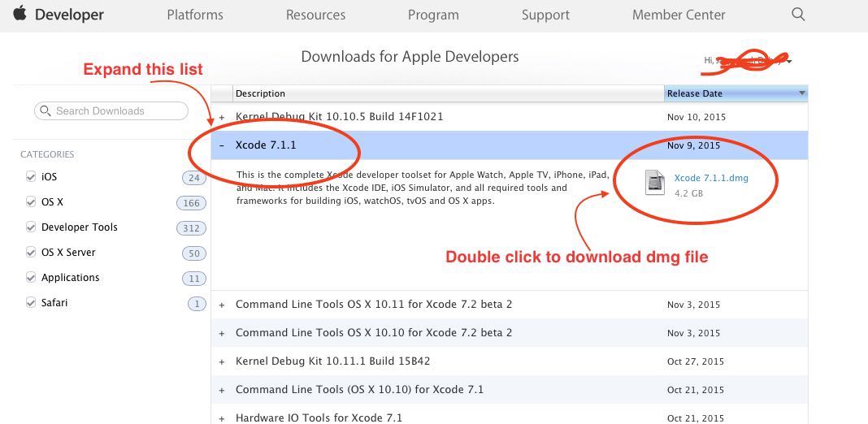This screenshot has width=868, height=424.
Task: Click the Nov 9, 2015 date
Action: (x=693, y=145)
